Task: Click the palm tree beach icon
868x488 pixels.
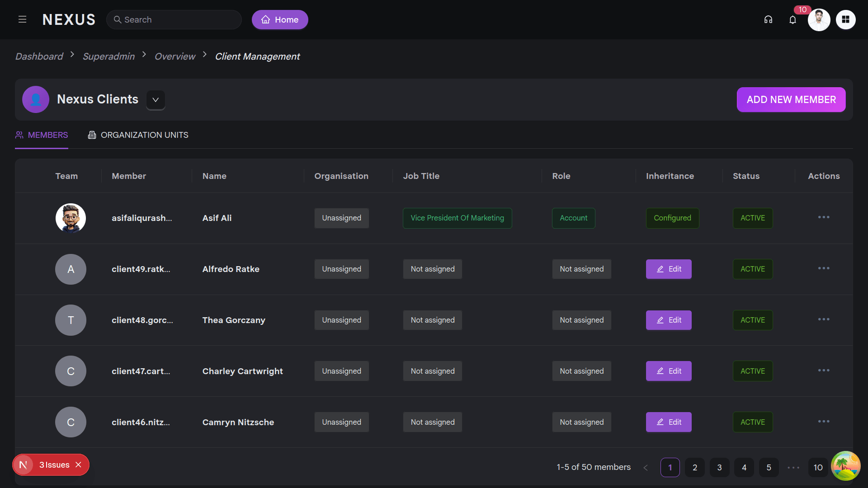Action: 845,465
